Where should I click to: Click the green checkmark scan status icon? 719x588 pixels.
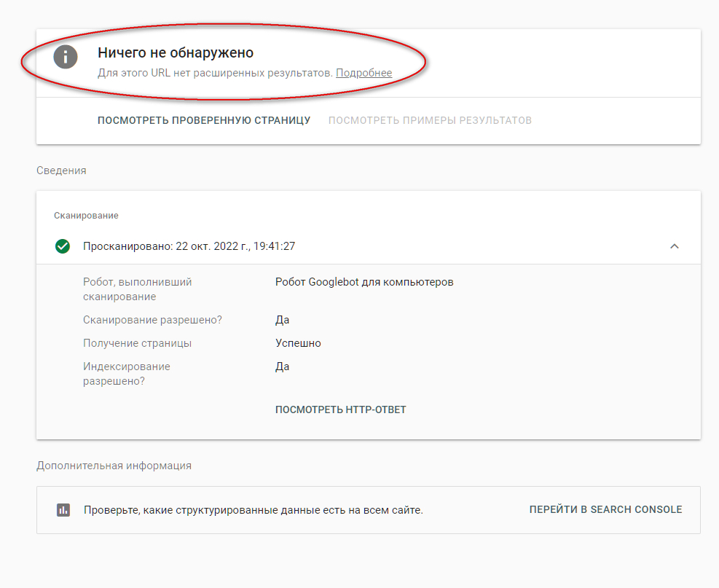pos(63,246)
